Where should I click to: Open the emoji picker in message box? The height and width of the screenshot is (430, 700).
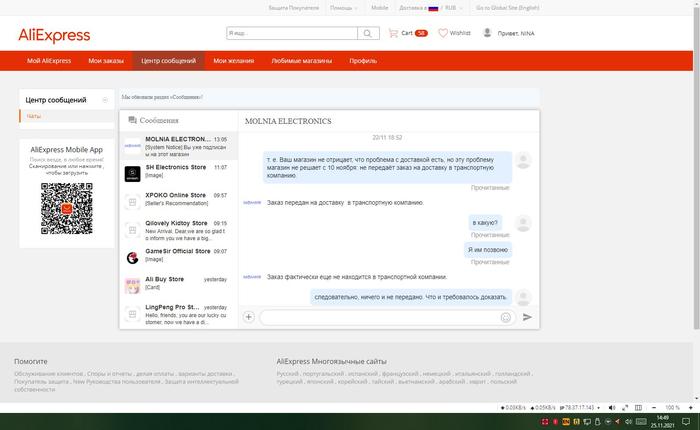505,317
